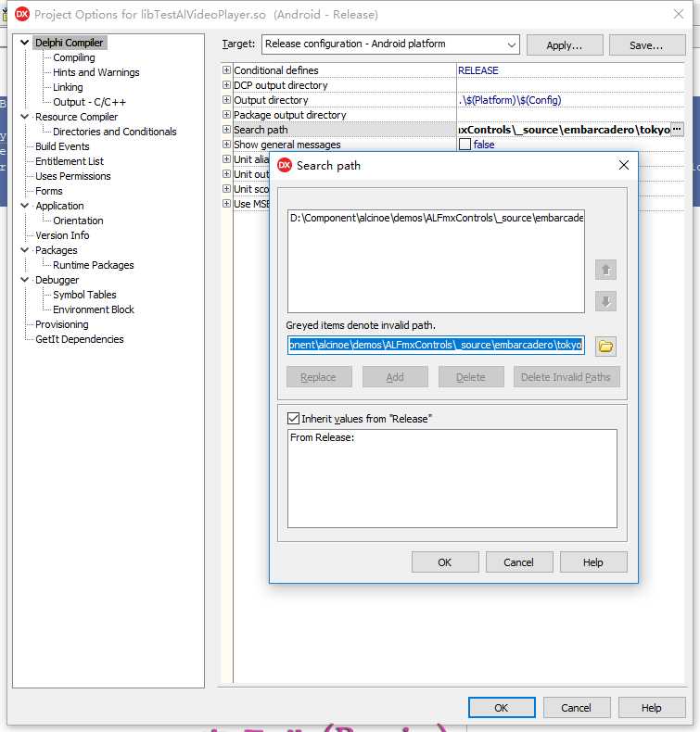Screen dimensions: 700x732
Task: Select the D:\Component\alcinoe path list entry
Action: (x=436, y=218)
